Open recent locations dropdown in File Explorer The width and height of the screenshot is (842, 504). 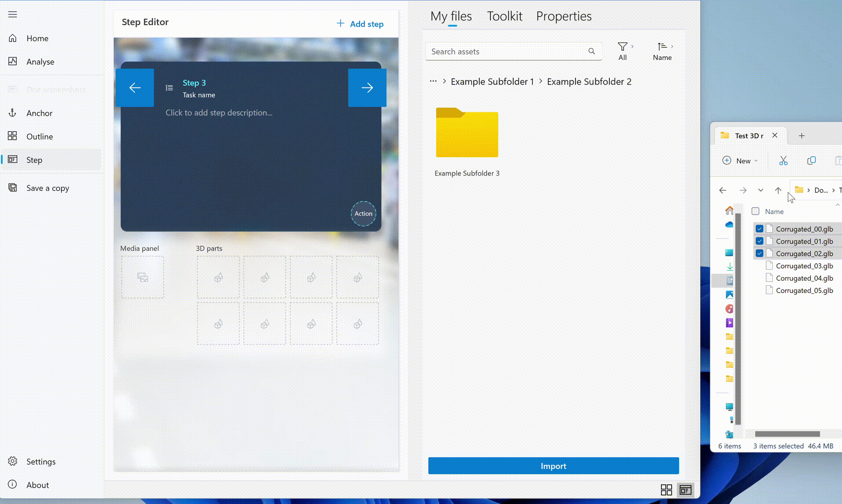(x=761, y=190)
